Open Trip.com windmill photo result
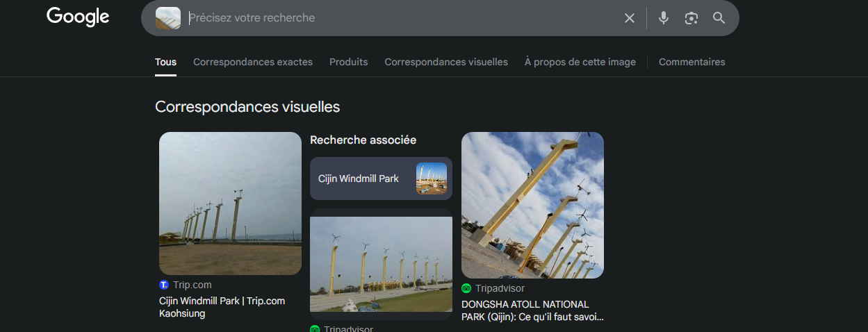868x332 pixels. tap(230, 204)
